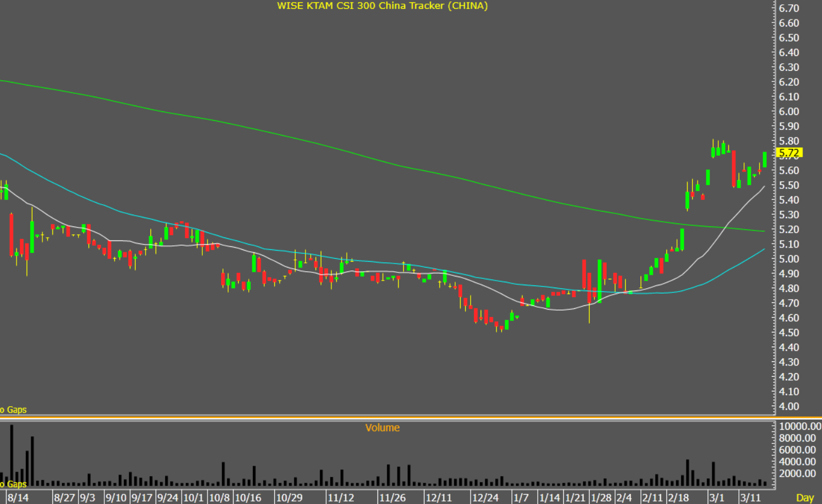Click the 9/3 date label

[87, 498]
